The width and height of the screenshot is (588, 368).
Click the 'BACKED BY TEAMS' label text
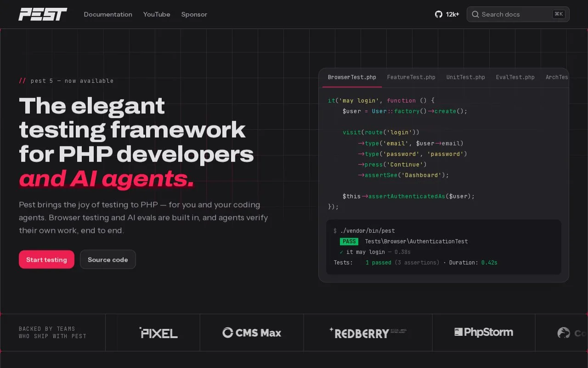pos(47,329)
